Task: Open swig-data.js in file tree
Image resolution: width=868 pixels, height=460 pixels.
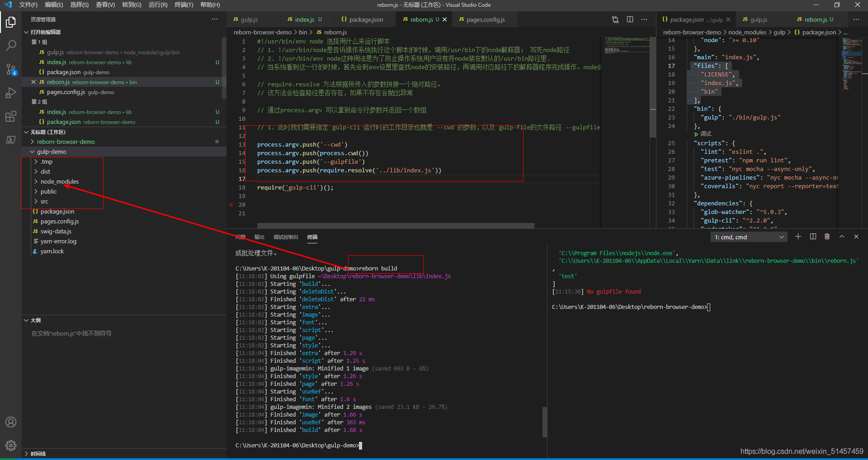Action: point(56,232)
